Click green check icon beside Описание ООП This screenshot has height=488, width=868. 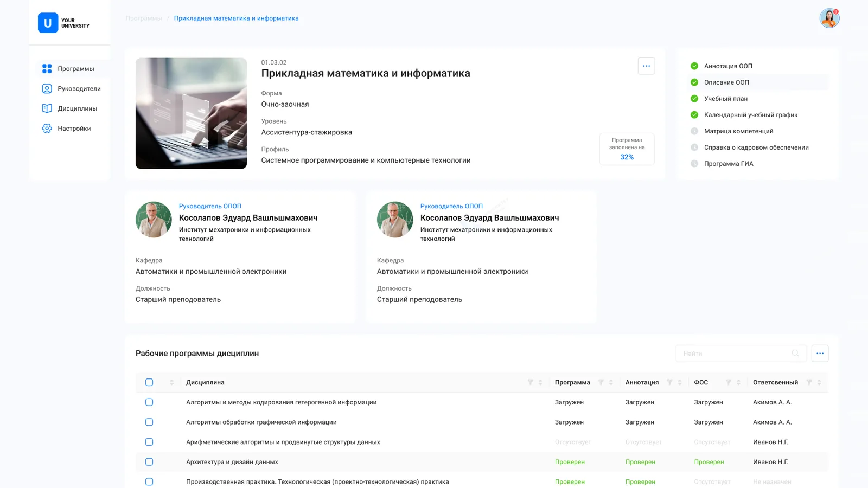694,82
